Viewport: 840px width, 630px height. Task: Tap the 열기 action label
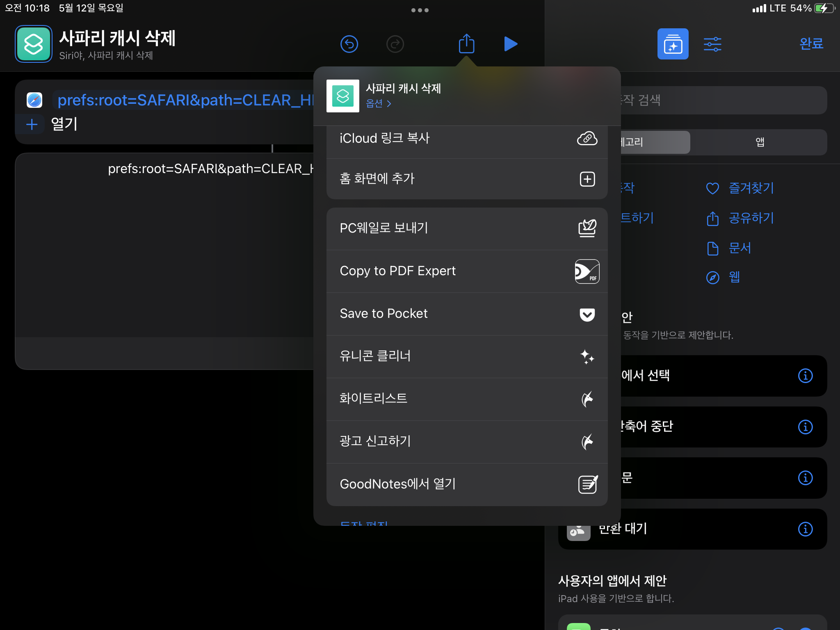point(64,124)
